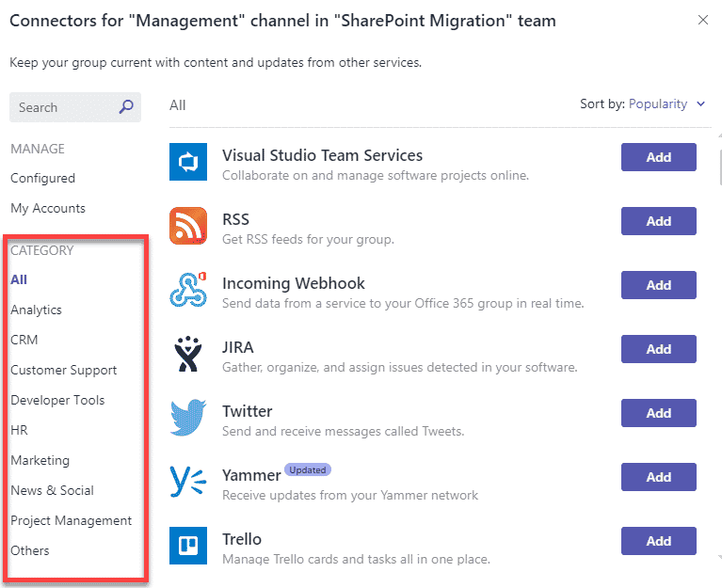Open the Configured connectors list
Image resolution: width=722 pixels, height=588 pixels.
(42, 178)
